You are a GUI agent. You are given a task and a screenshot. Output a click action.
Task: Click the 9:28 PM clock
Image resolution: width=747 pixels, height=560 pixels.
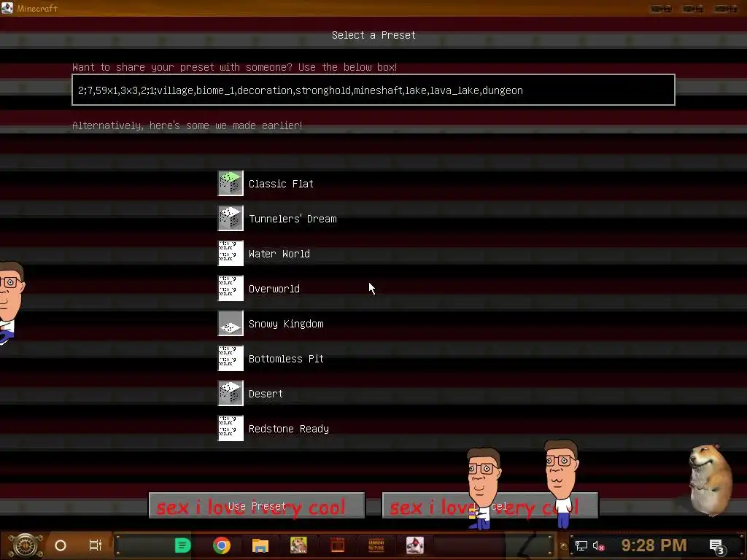coord(654,545)
